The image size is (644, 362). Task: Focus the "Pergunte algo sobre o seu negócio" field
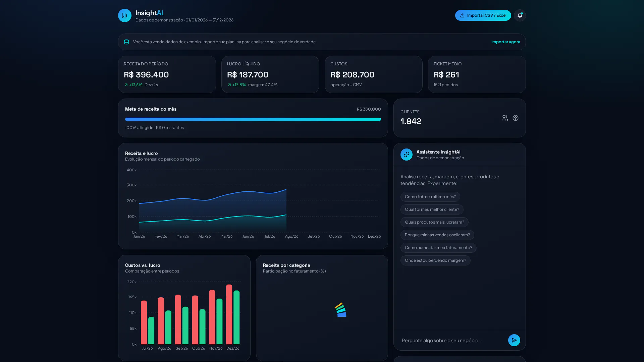[453, 340]
